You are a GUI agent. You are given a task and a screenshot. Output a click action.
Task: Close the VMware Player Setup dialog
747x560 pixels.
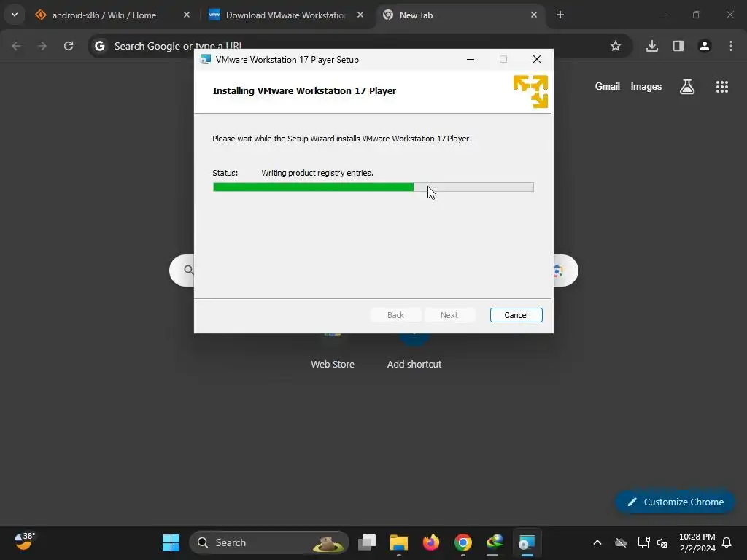536,60
